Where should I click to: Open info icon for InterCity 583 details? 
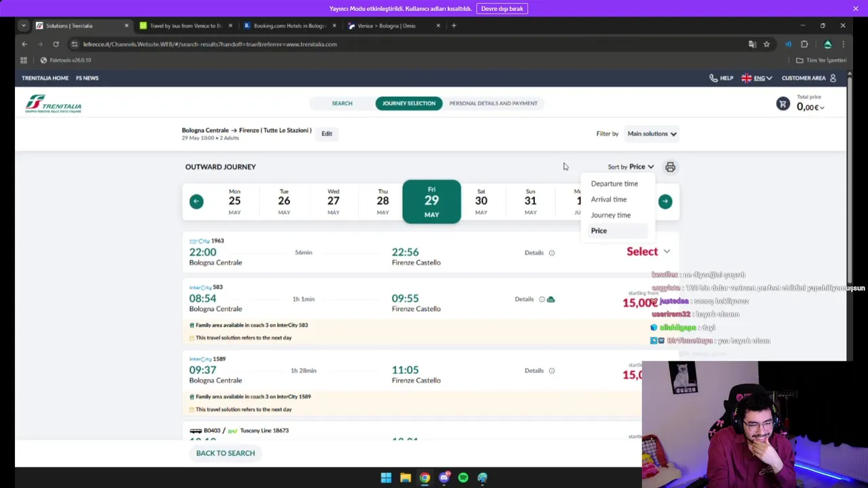[542, 299]
